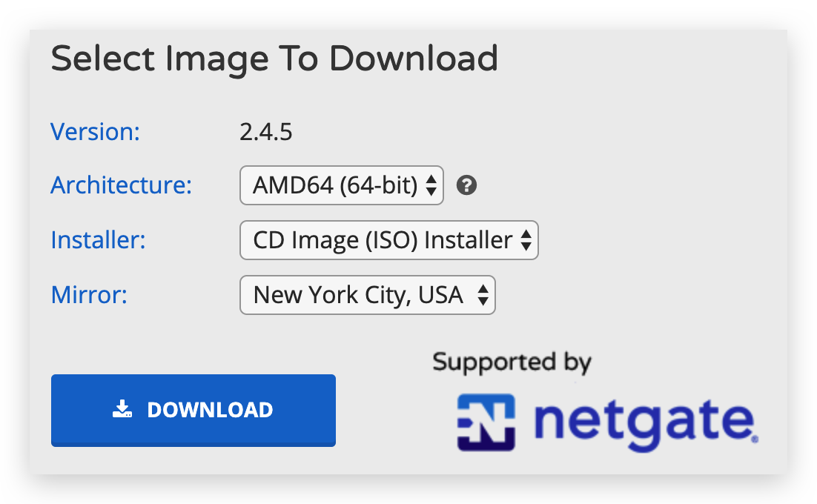Click the 2.4.5 version number
817x504 pixels.
click(265, 132)
